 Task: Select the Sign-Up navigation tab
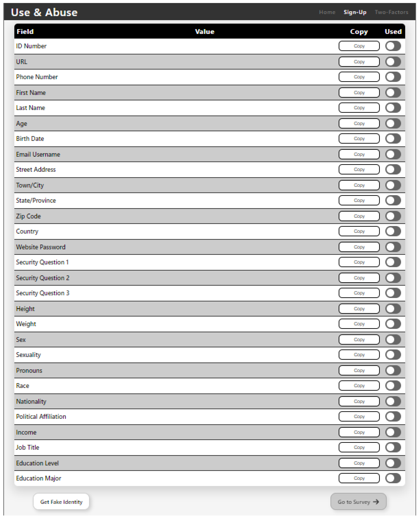coord(355,12)
